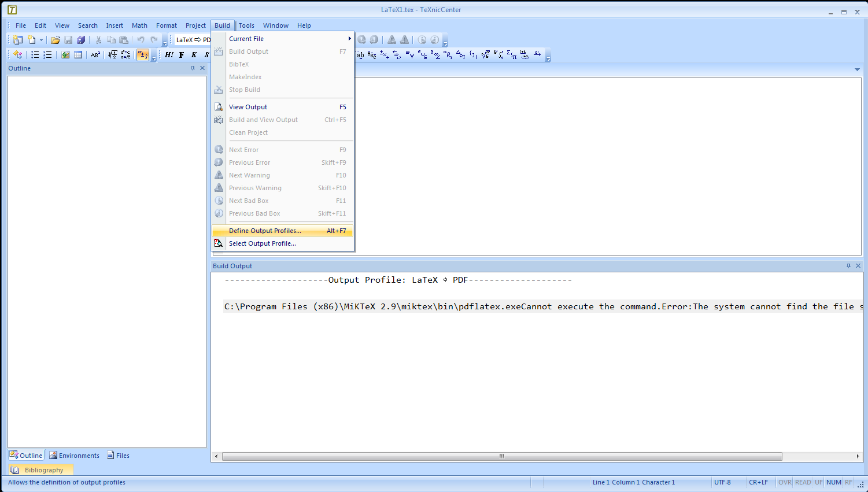Click the insert picture icon
The height and width of the screenshot is (492, 868).
pos(65,55)
